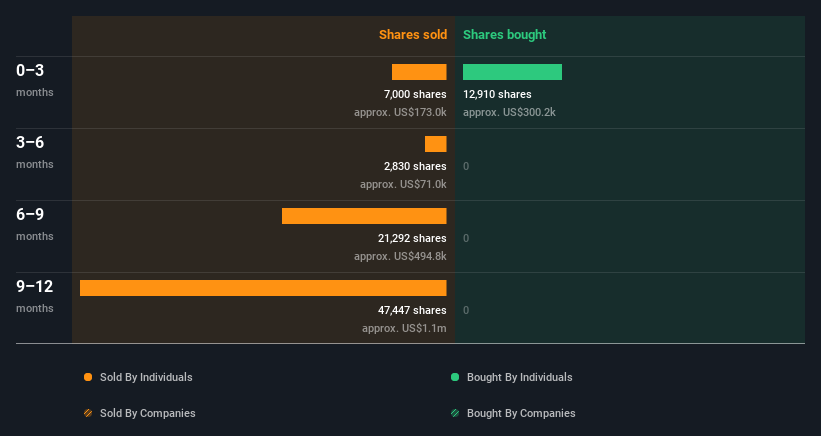This screenshot has width=821, height=436.
Task: Click the zero bought value in 6–9 months row
Action: coord(466,238)
